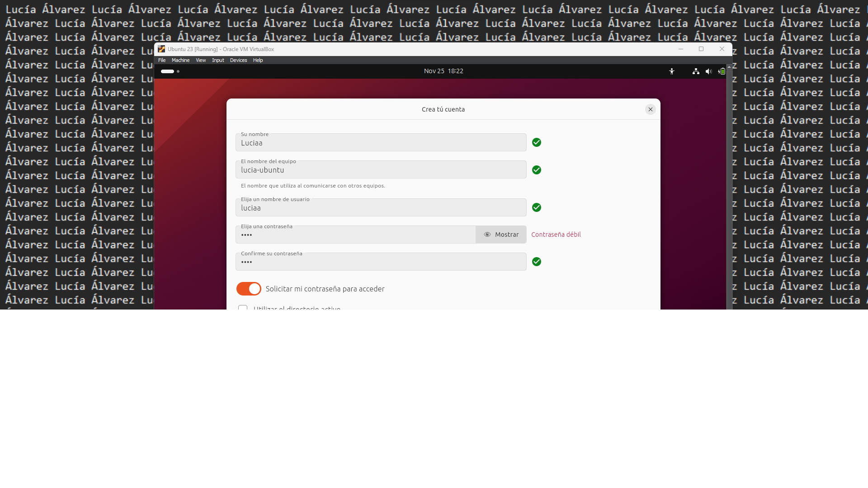Open the Help menu

(x=258, y=60)
